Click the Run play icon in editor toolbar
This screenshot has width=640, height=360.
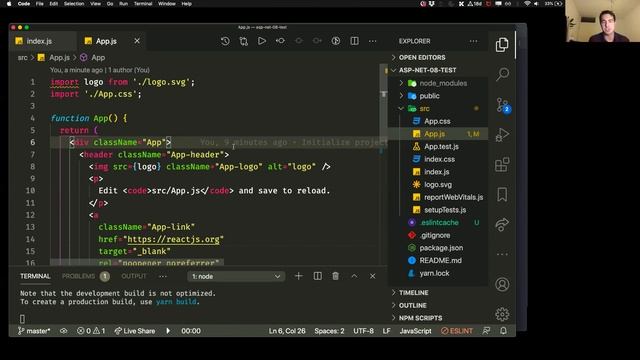pos(262,41)
